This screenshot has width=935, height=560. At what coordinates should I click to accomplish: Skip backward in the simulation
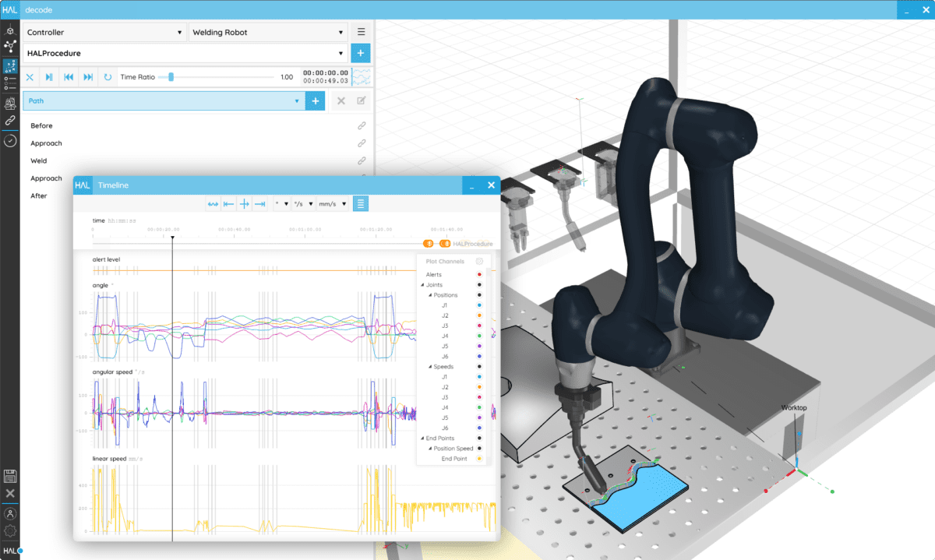(69, 77)
